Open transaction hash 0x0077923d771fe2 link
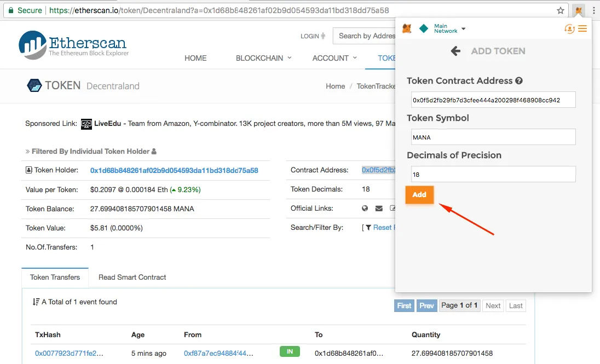Image resolution: width=600 pixels, height=364 pixels. point(69,353)
